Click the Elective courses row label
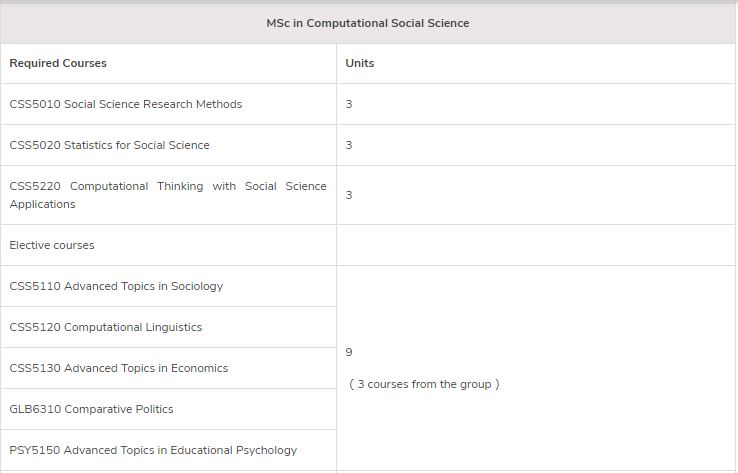 coord(52,245)
